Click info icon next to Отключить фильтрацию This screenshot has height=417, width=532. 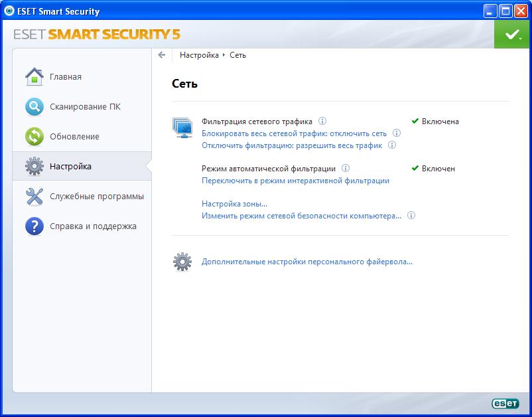(x=392, y=145)
